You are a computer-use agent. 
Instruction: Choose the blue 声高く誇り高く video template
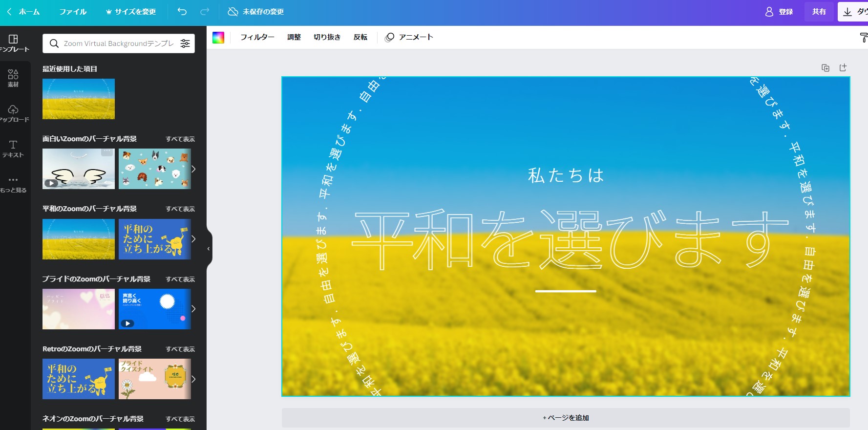click(x=154, y=309)
